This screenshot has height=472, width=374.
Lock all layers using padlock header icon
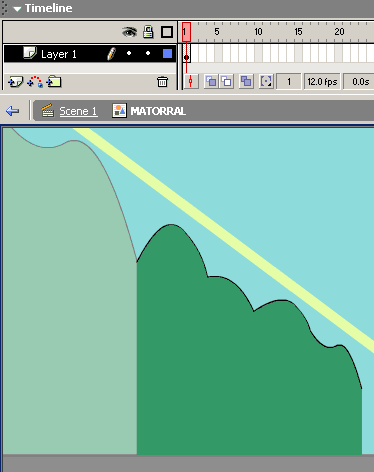(x=148, y=32)
